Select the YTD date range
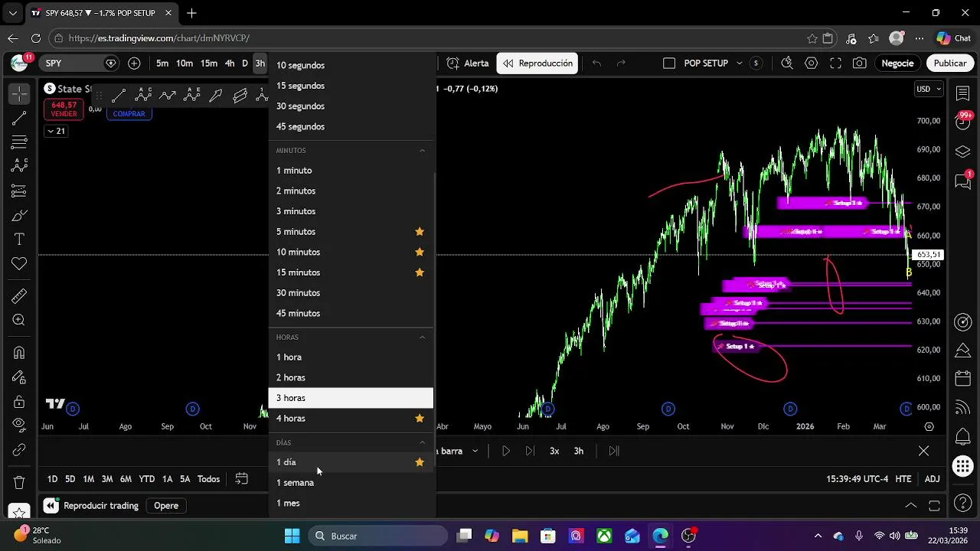Image resolution: width=980 pixels, height=551 pixels. pyautogui.click(x=146, y=479)
